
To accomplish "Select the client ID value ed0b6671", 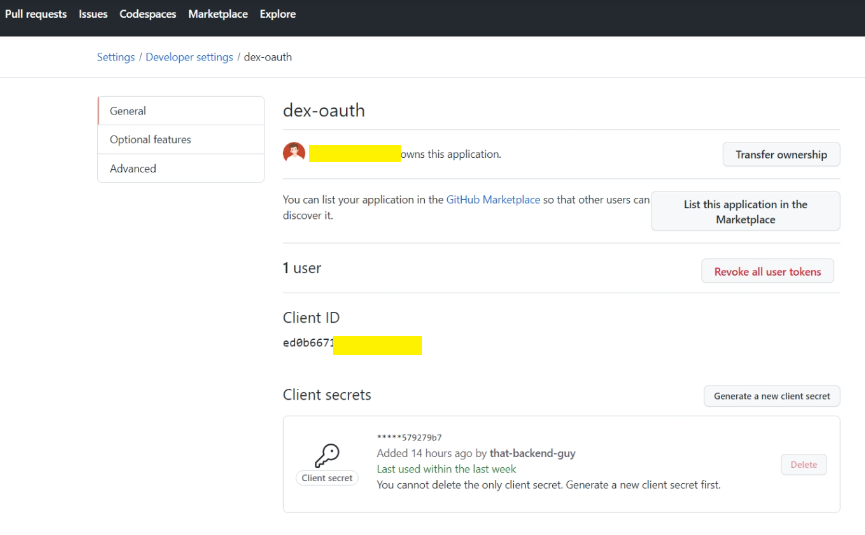I will coord(308,343).
